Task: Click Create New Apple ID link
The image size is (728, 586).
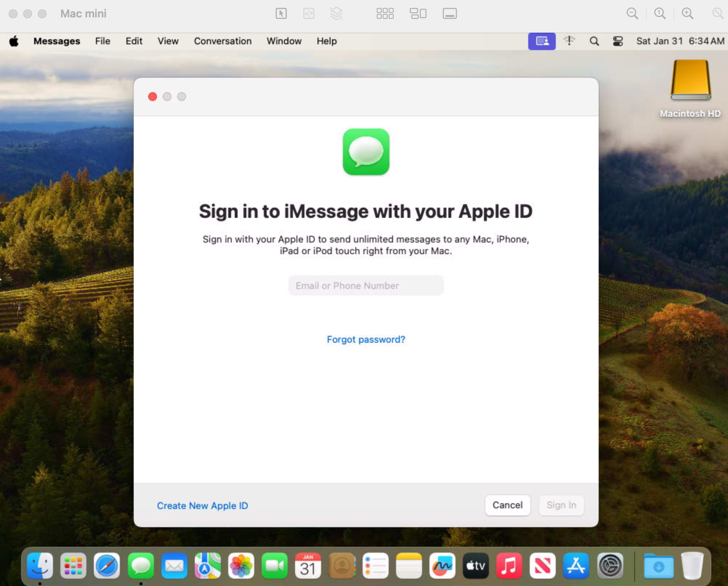Action: (202, 505)
